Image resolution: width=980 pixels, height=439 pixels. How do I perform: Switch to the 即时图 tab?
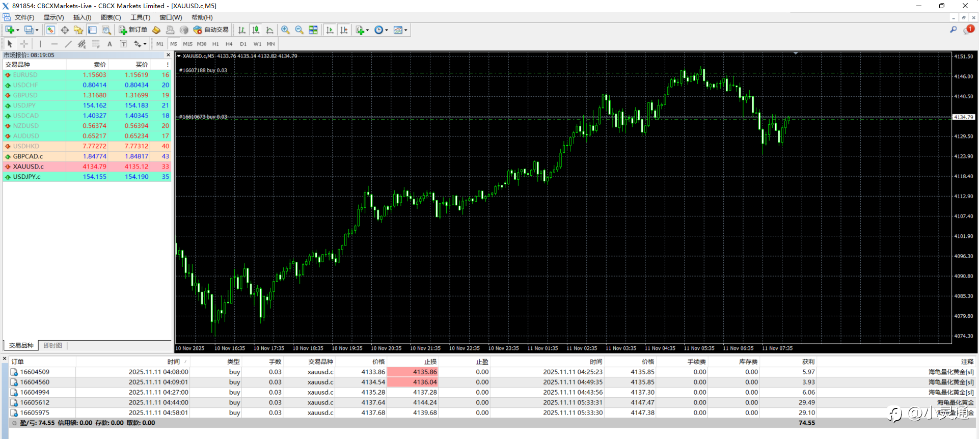point(52,345)
